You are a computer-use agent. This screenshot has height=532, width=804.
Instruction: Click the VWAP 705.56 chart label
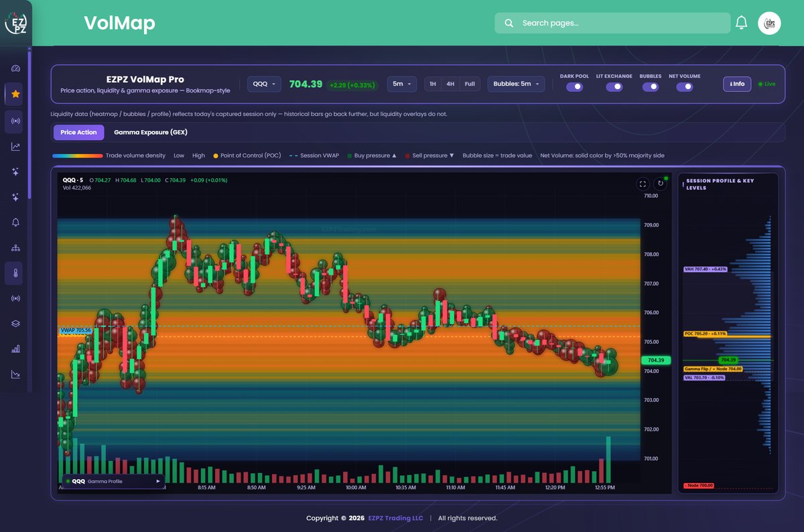[x=75, y=330]
